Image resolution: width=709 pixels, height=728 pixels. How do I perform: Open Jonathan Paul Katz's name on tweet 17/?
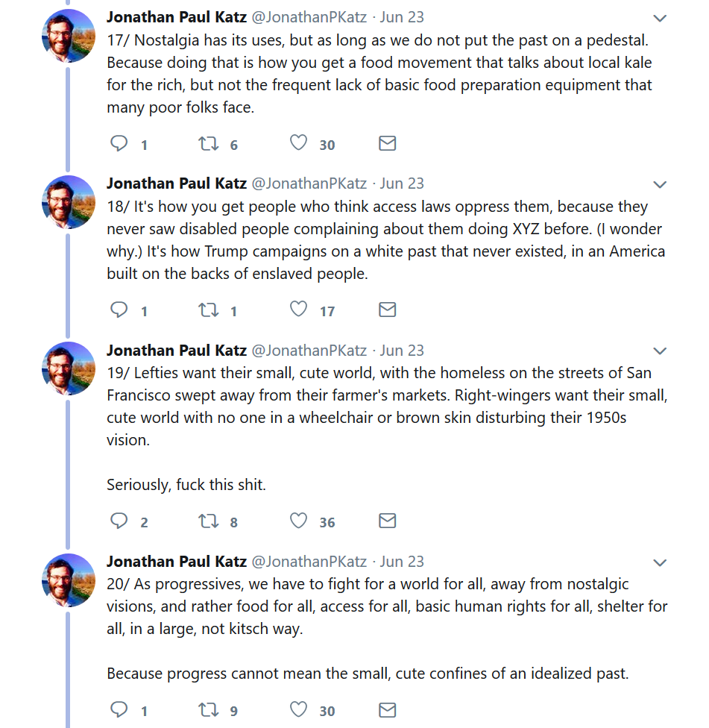coord(177,16)
